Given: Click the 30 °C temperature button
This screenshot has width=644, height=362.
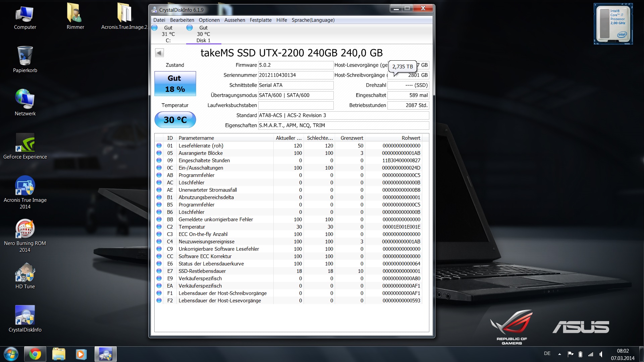Looking at the screenshot, I should pyautogui.click(x=175, y=120).
